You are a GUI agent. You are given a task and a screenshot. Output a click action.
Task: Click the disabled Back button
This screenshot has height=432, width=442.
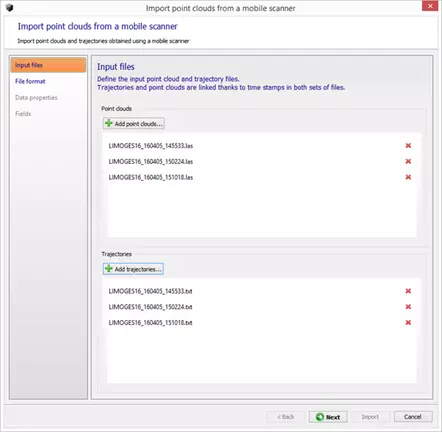tap(286, 417)
